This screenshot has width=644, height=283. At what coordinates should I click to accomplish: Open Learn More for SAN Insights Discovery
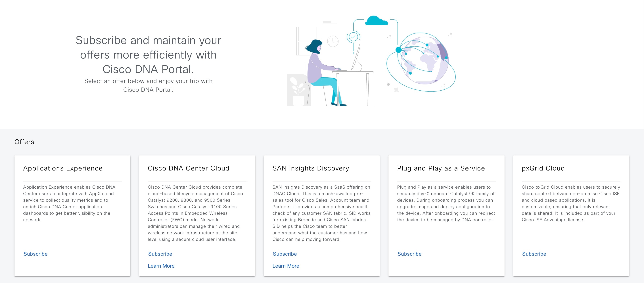click(x=286, y=266)
